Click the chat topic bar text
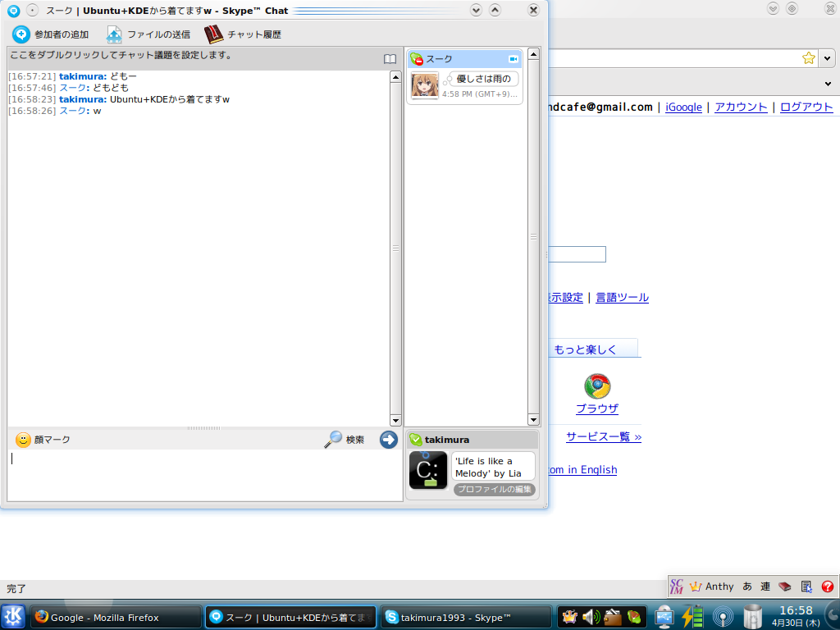This screenshot has width=840, height=630. (x=121, y=55)
